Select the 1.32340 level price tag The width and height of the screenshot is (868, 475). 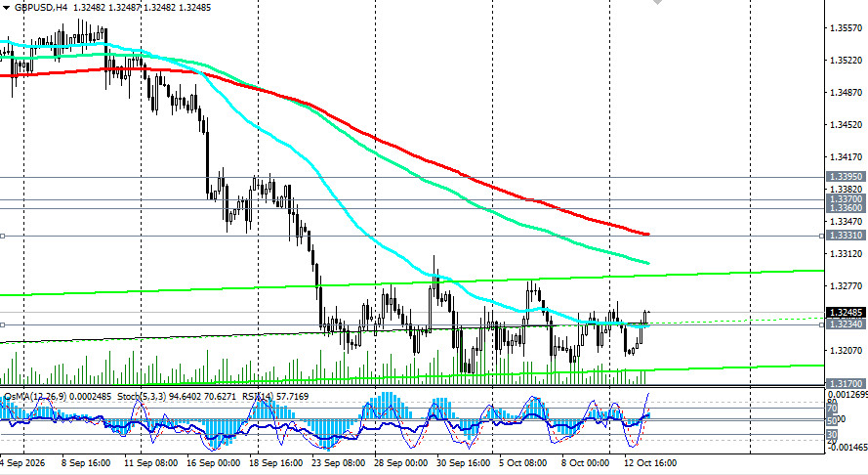[846, 324]
